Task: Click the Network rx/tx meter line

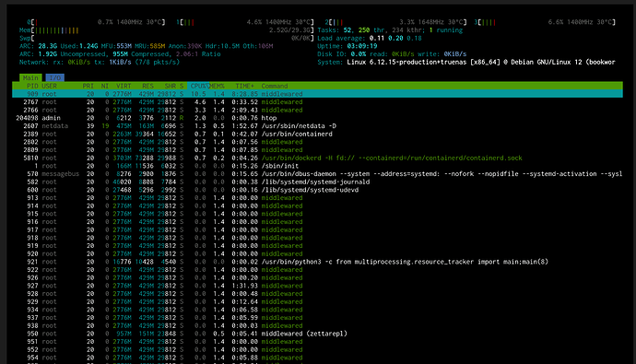Action: (x=100, y=62)
